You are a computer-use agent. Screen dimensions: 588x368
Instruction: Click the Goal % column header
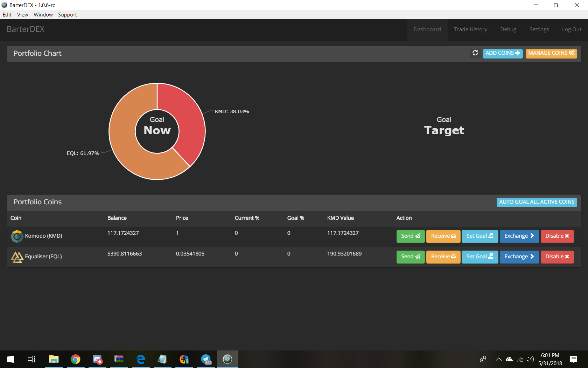tap(296, 218)
